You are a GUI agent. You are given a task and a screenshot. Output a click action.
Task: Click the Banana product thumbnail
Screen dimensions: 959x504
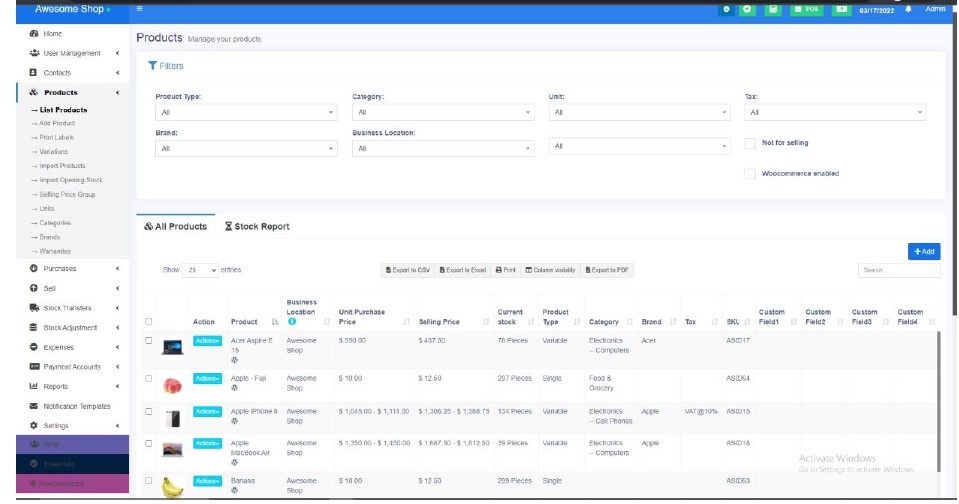pyautogui.click(x=174, y=486)
